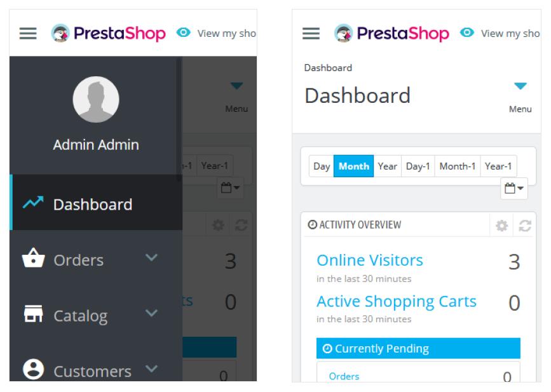Viewport: 551px width, 392px height.
Task: Open Activity Overview settings gear
Action: 502,226
